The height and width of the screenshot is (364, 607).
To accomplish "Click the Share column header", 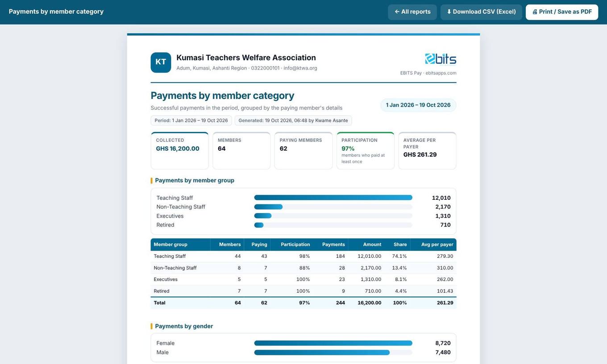I will coord(398,244).
